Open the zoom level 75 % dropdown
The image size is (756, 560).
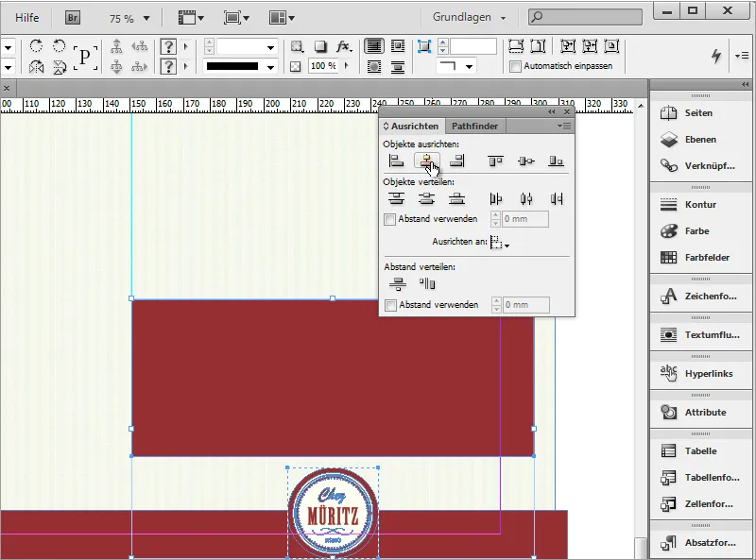146,19
